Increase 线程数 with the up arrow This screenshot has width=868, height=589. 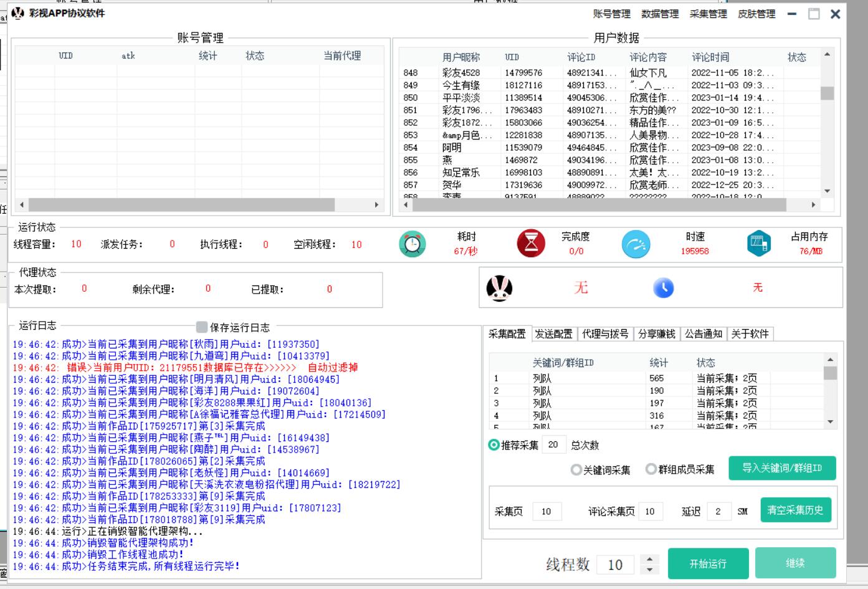point(650,559)
